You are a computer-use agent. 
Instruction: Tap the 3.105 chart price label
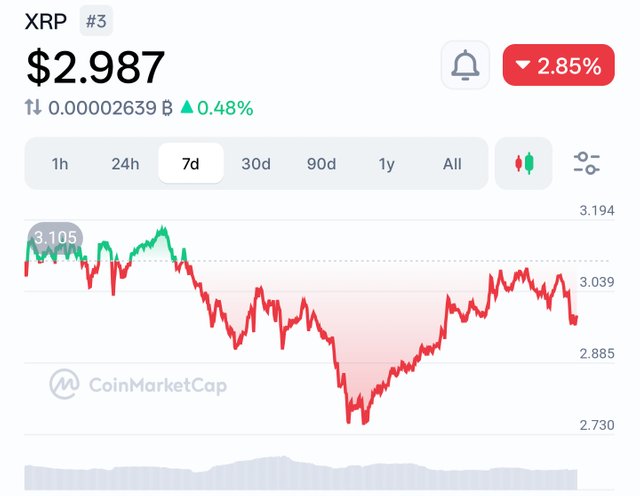coord(55,237)
